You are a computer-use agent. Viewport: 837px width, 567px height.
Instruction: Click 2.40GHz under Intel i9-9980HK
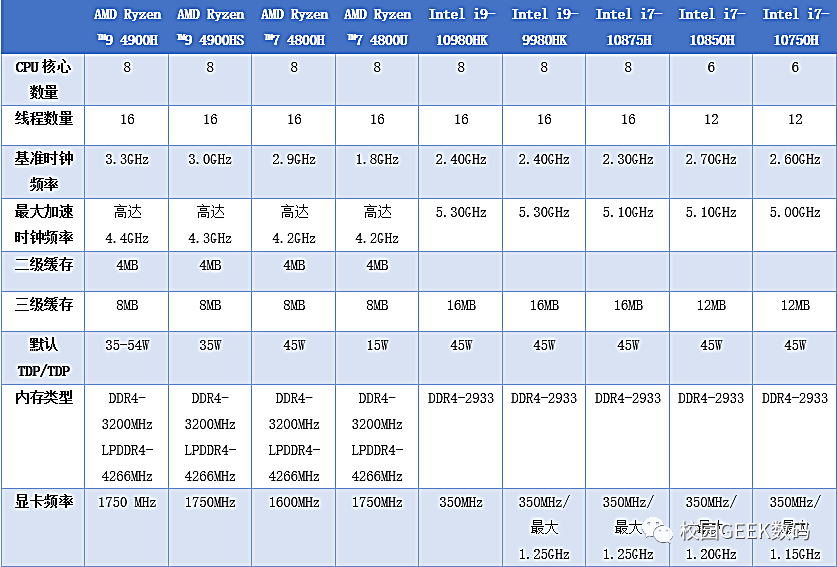tap(544, 159)
